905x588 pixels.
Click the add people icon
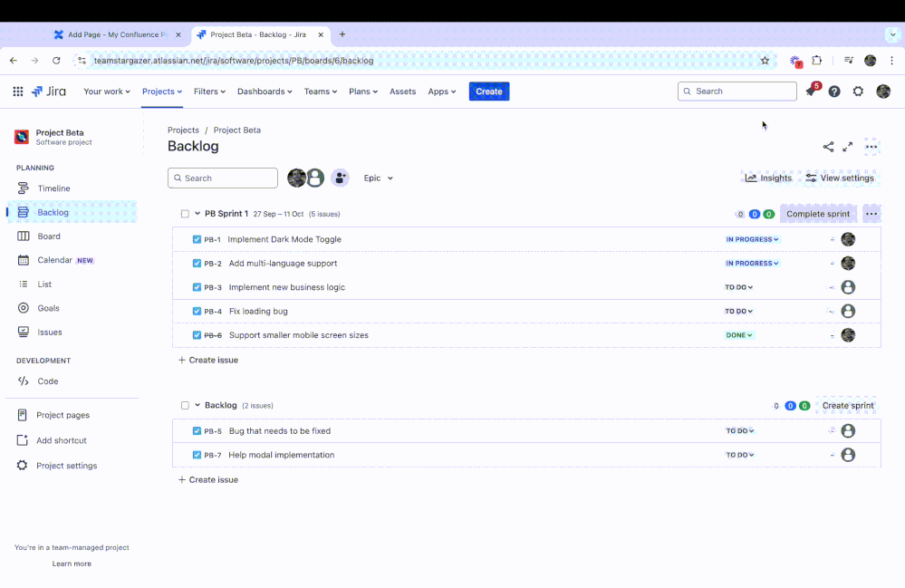(341, 178)
